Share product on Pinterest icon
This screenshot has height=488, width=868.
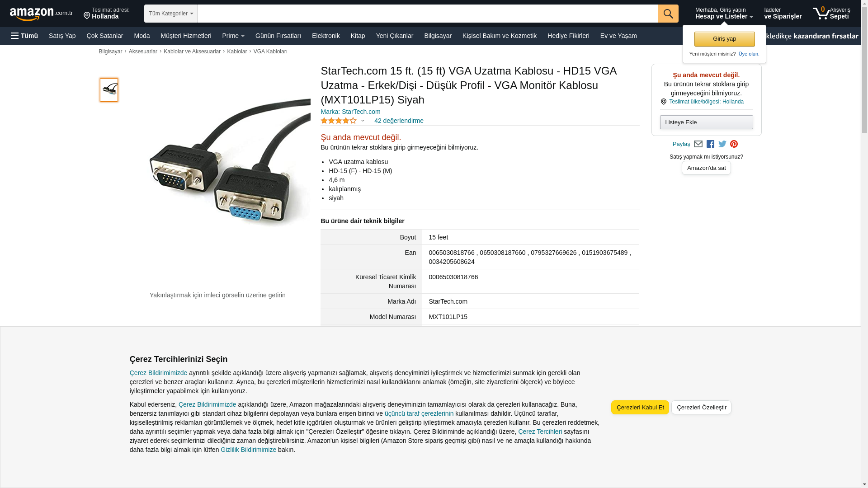(x=734, y=144)
